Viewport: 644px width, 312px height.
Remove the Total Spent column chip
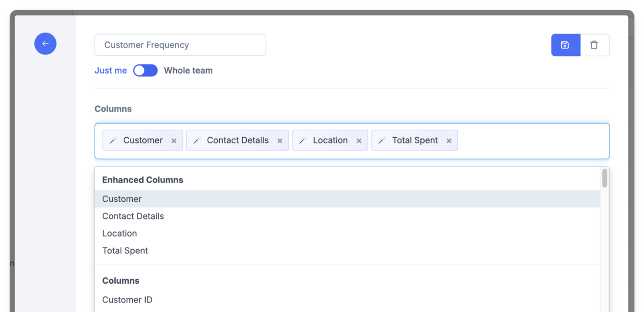pyautogui.click(x=449, y=140)
